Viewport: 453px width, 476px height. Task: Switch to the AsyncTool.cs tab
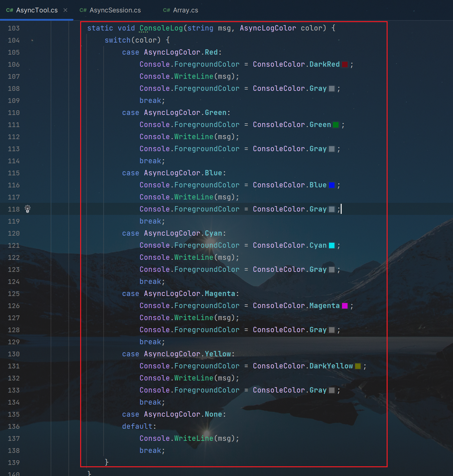(37, 10)
